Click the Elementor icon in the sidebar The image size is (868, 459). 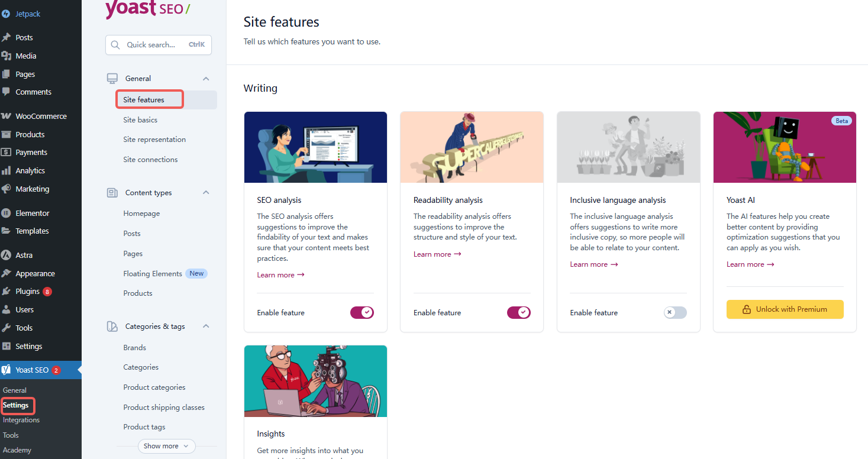(6, 214)
